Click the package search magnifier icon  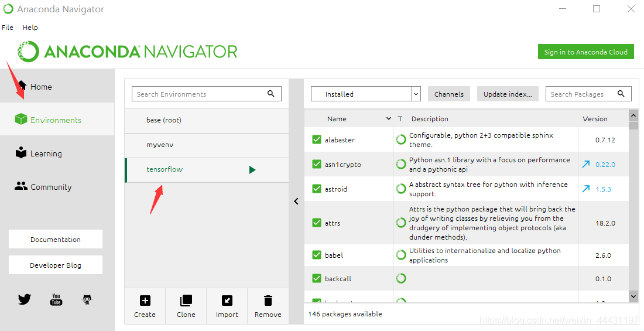[621, 94]
